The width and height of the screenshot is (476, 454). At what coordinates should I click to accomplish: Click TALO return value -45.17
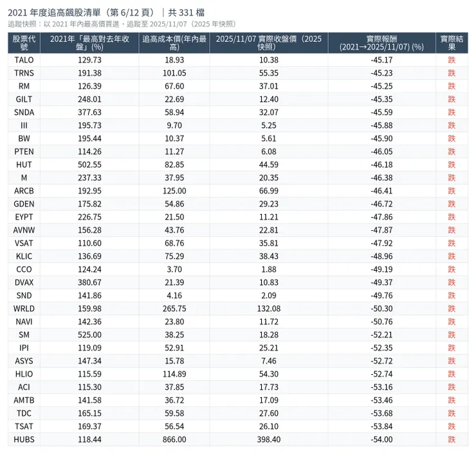pos(381,60)
